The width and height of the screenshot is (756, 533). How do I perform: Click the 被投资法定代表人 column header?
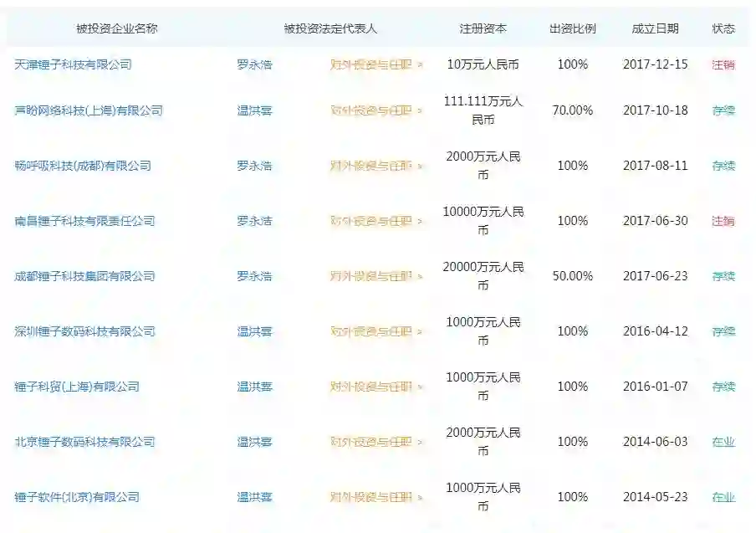(x=330, y=28)
